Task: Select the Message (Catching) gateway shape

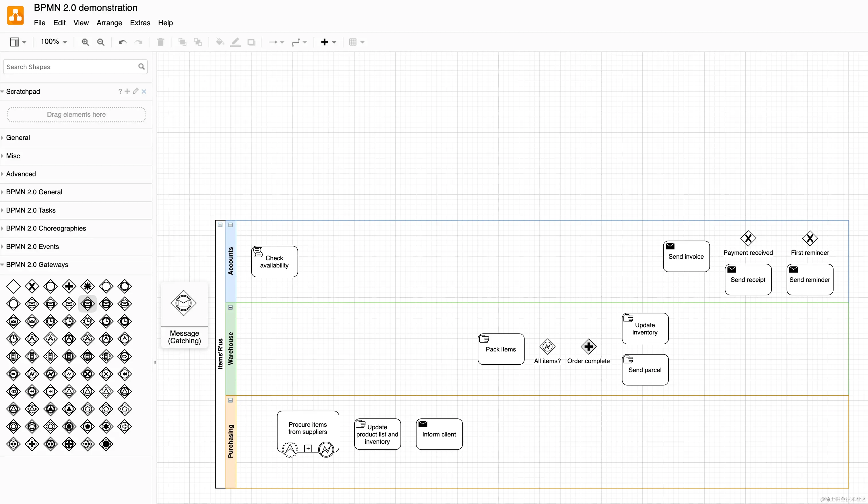Action: pos(87,303)
